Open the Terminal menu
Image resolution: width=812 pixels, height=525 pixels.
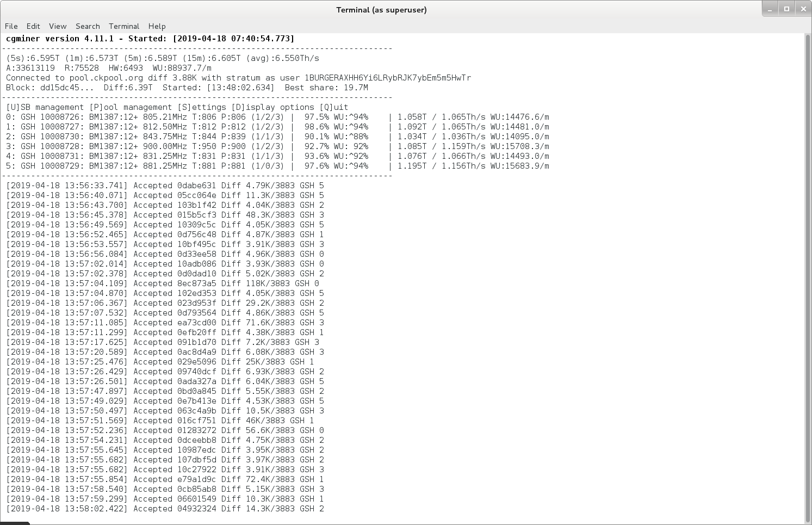pos(124,26)
